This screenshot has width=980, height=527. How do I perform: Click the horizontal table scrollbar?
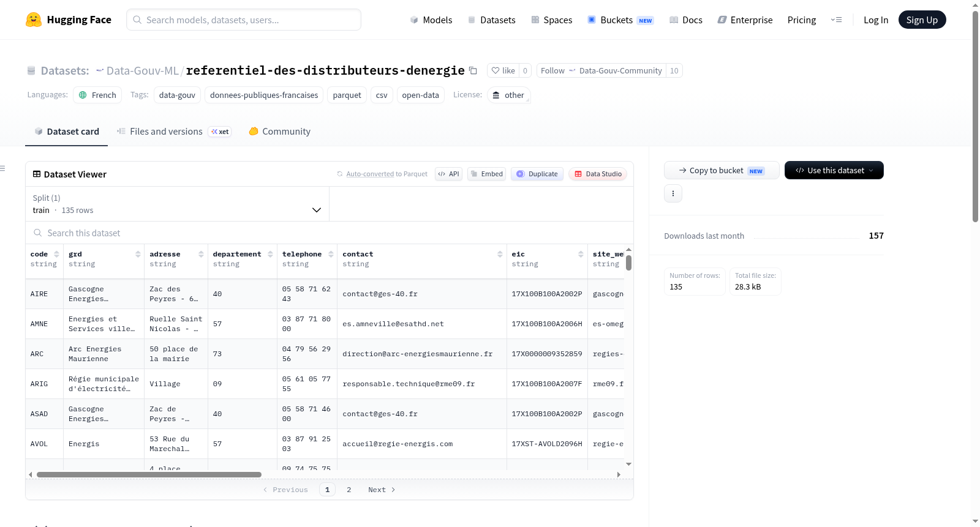(149, 474)
